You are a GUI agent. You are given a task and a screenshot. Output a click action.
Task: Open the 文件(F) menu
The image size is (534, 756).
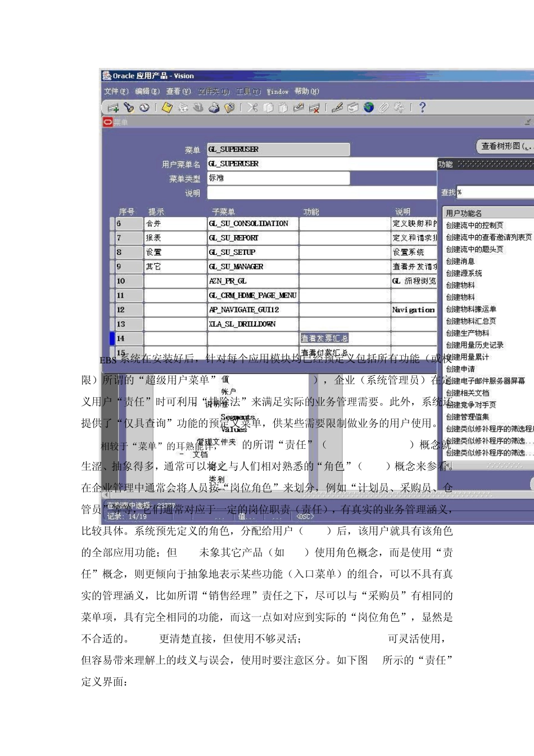point(116,91)
